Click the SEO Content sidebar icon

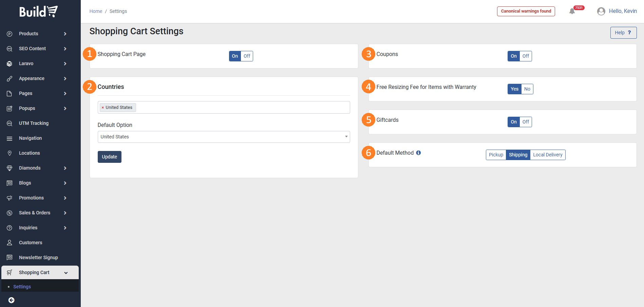[x=10, y=49]
